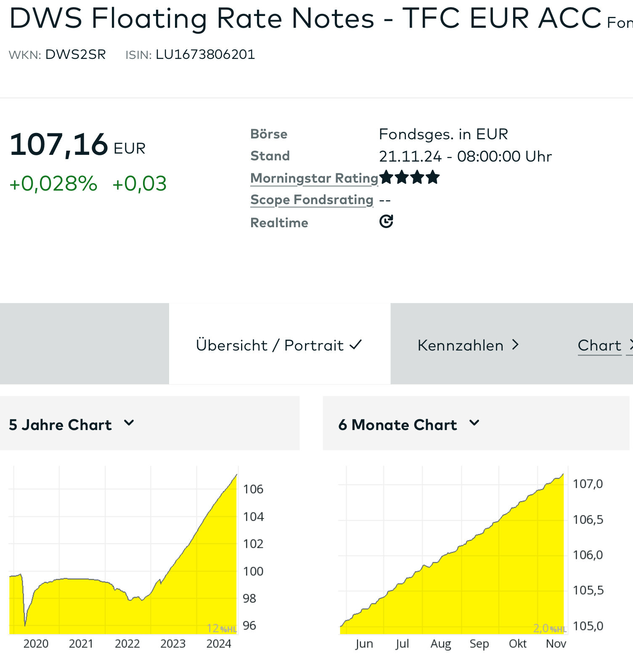
Task: Open the 5 Jahre Chart period selector
Action: click(61, 425)
